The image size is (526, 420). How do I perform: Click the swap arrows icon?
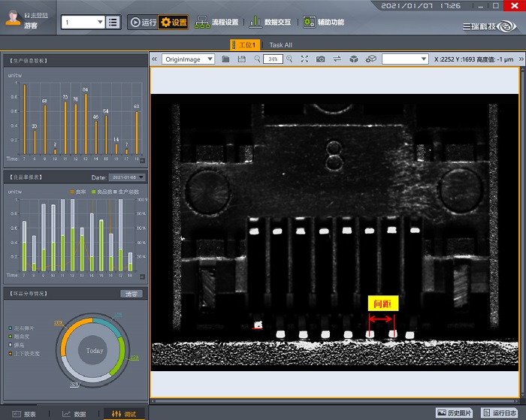(x=337, y=59)
